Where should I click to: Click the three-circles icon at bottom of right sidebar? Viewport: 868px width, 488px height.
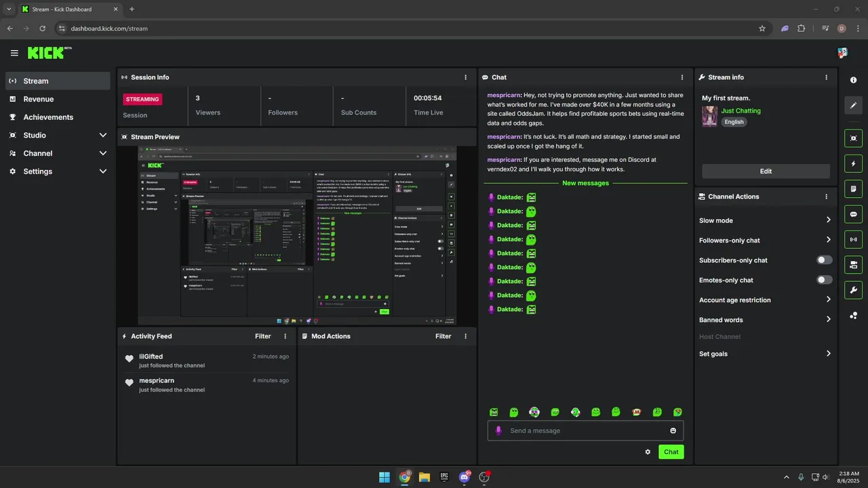[x=853, y=316]
